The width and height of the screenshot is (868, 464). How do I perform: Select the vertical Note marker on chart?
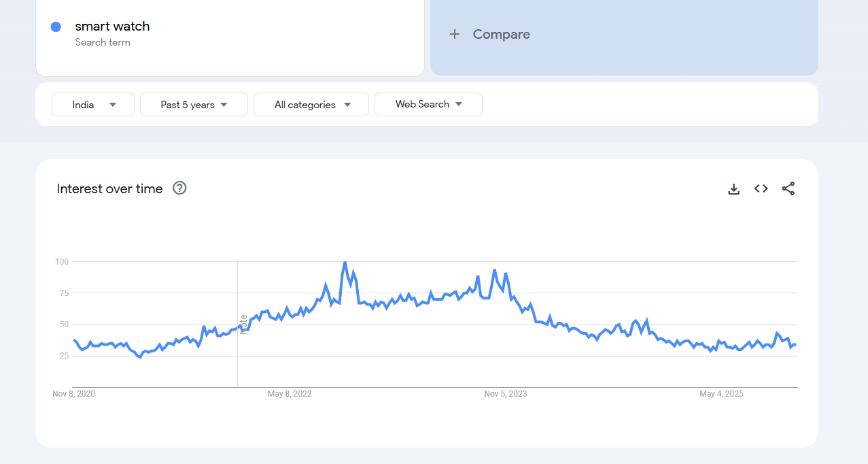(243, 325)
